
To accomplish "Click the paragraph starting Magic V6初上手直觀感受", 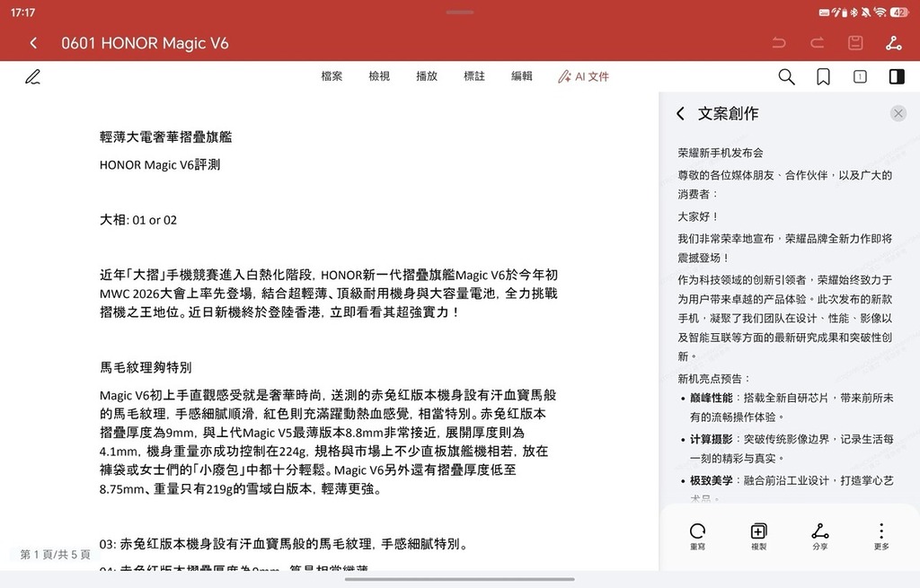I will (329, 442).
